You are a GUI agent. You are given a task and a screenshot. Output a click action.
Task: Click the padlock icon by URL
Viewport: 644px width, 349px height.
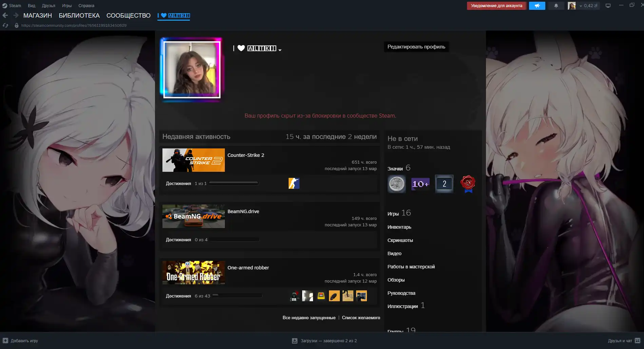(16, 25)
